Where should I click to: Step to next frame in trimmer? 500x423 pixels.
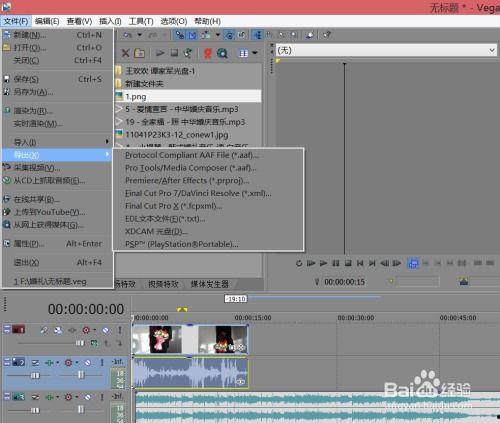tap(397, 263)
